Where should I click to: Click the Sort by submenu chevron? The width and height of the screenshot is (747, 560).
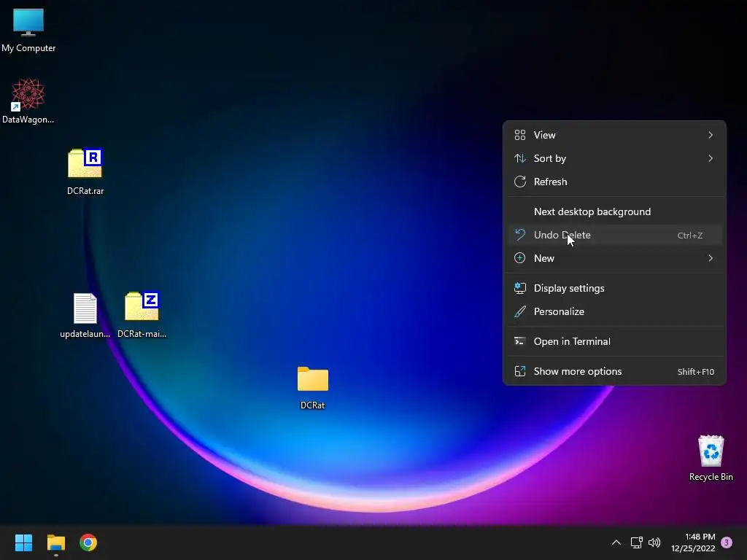tap(711, 158)
